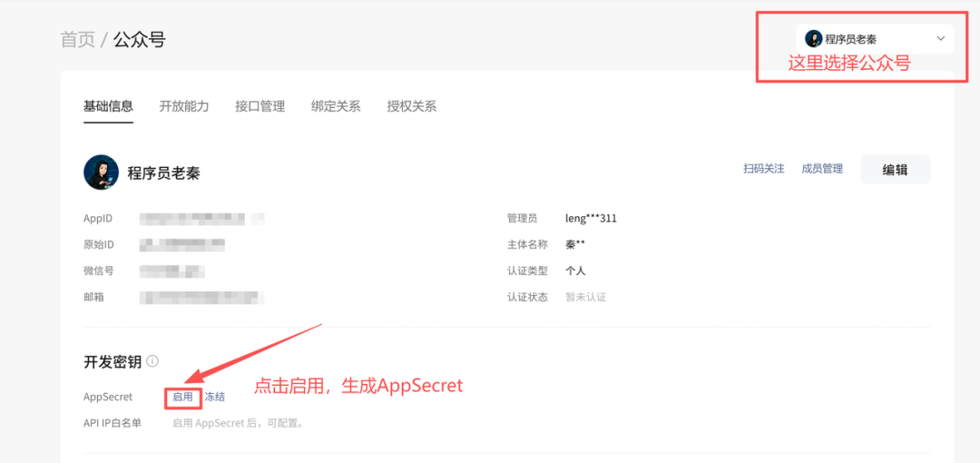Click the administrator value leng***311
This screenshot has height=463, width=980.
[x=591, y=219]
